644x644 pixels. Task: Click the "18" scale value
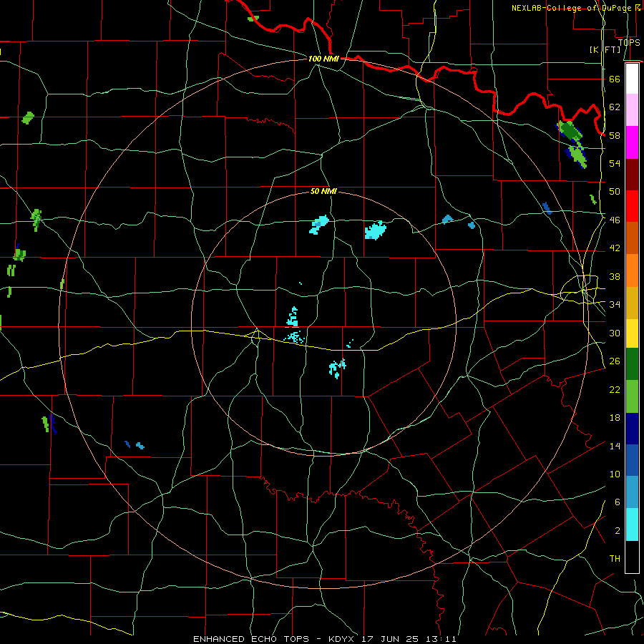click(615, 418)
